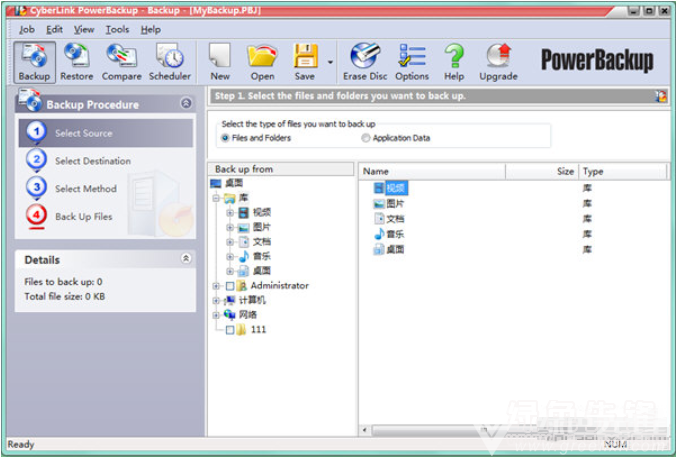Select 桌面 root in Back up from tree

(234, 183)
